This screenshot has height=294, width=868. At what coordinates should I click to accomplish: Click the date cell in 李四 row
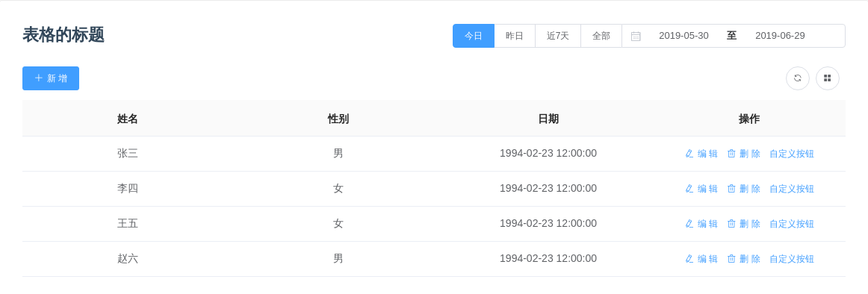click(548, 189)
